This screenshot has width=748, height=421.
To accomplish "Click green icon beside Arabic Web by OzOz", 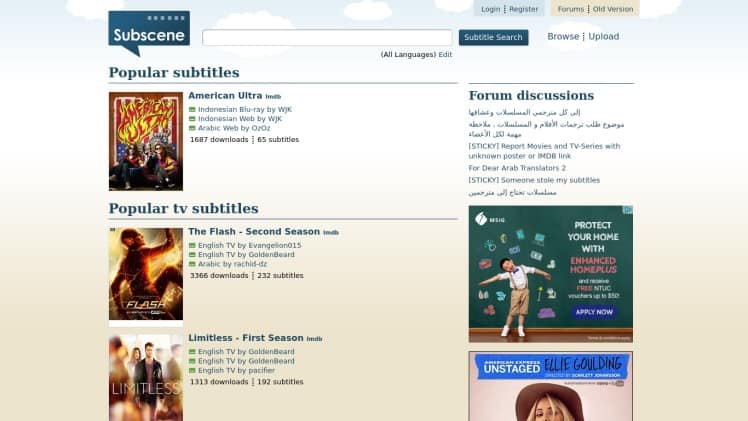I will (192, 128).
